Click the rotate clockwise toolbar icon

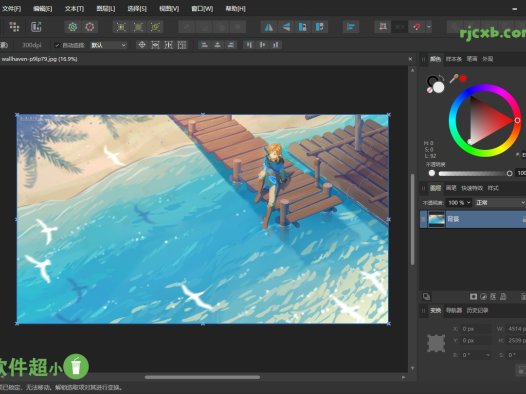pyautogui.click(x=319, y=27)
